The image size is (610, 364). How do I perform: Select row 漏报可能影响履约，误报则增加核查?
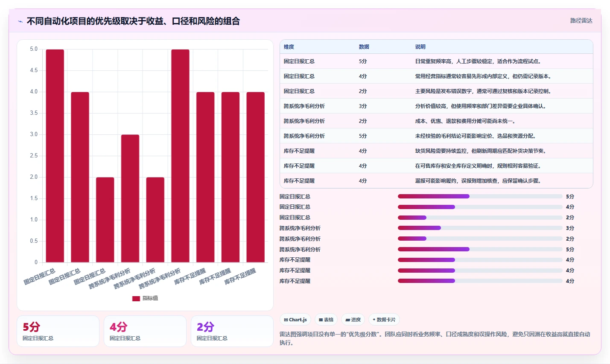coord(436,181)
